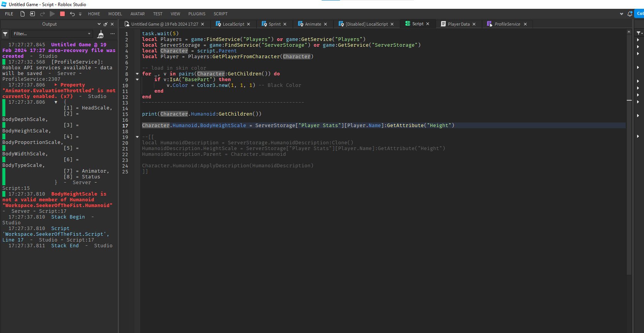
Task: Click the red Stop playtest button
Action: click(62, 14)
